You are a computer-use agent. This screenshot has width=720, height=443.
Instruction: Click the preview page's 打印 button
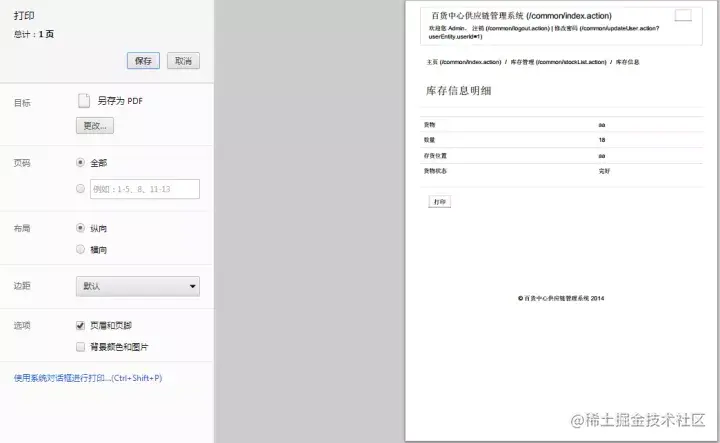coord(439,202)
